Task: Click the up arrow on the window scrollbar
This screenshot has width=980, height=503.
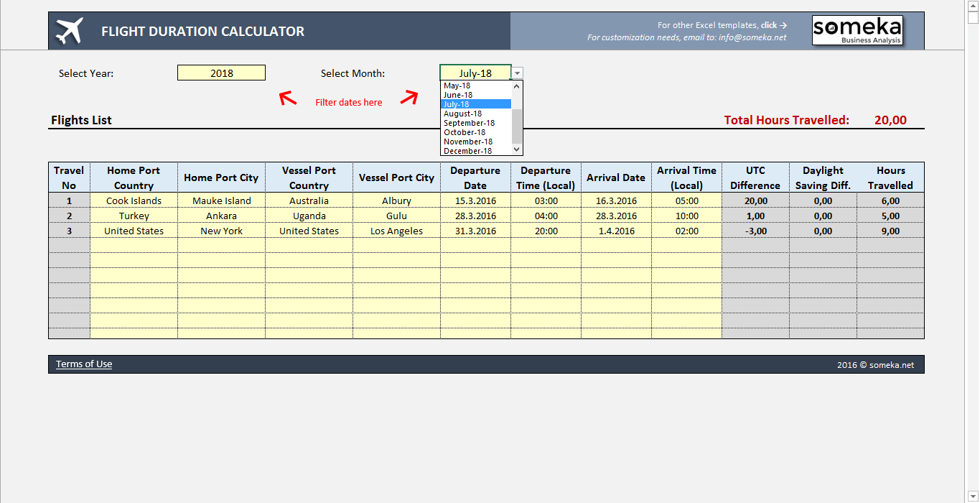Action: pyautogui.click(x=974, y=6)
